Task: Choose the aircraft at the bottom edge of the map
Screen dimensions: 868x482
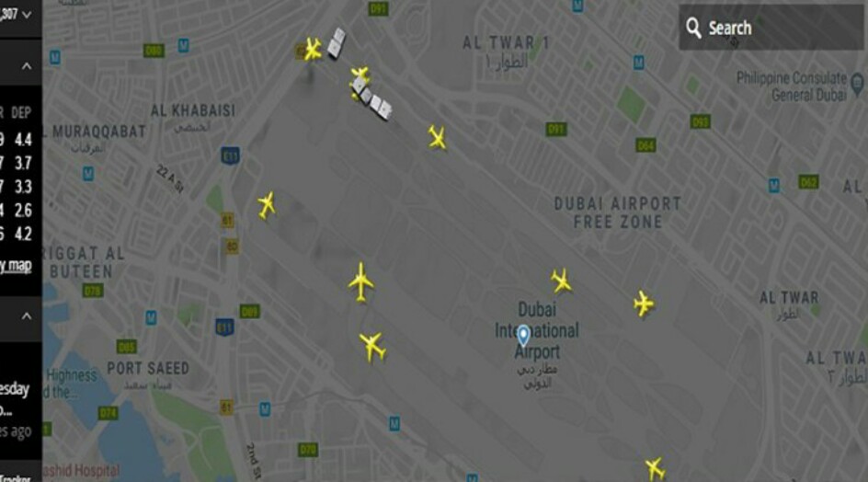Action: point(655,469)
